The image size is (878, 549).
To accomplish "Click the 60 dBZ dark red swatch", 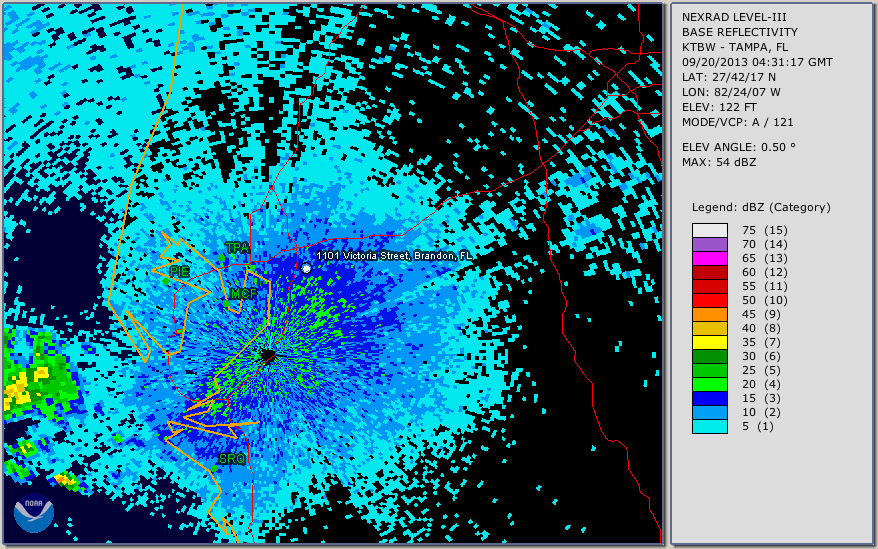I will click(x=709, y=272).
